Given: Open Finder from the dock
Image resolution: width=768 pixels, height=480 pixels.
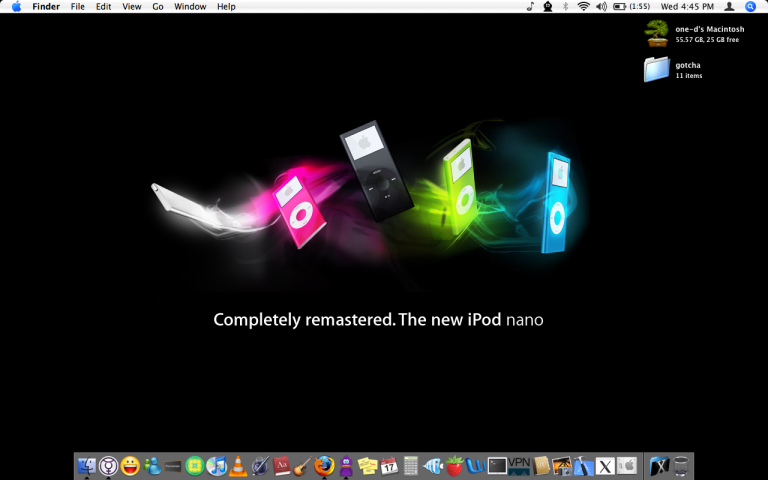Looking at the screenshot, I should click(87, 466).
